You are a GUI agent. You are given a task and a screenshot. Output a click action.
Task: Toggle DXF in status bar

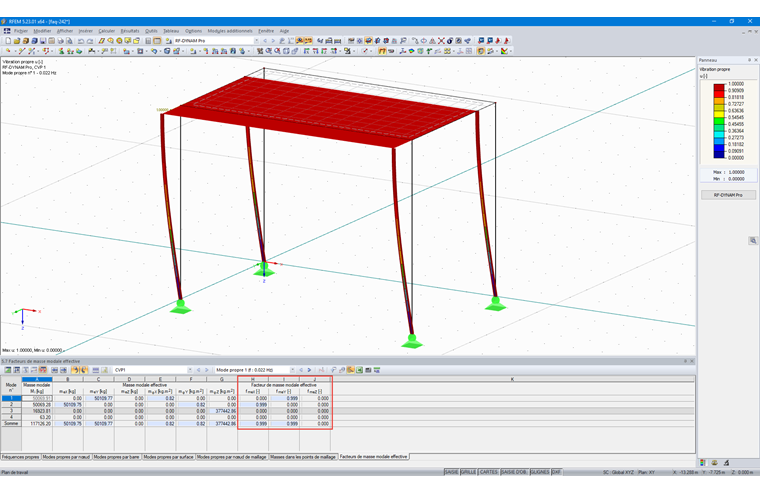556,472
